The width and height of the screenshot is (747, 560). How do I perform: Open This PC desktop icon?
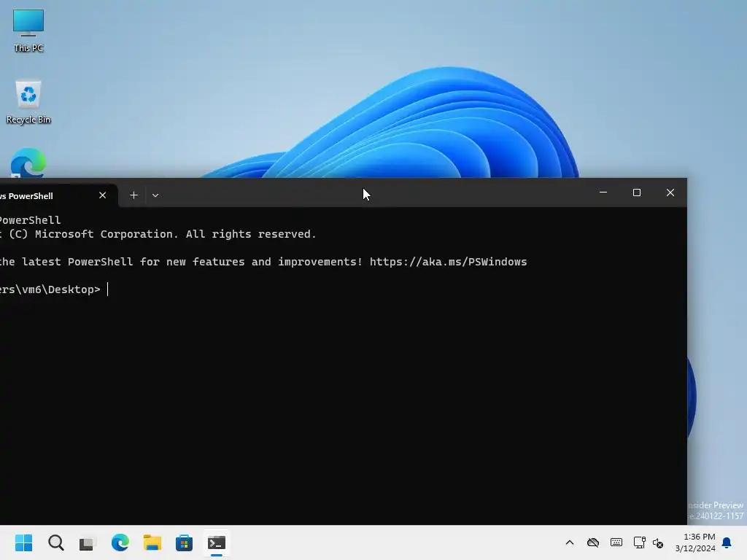click(x=28, y=31)
